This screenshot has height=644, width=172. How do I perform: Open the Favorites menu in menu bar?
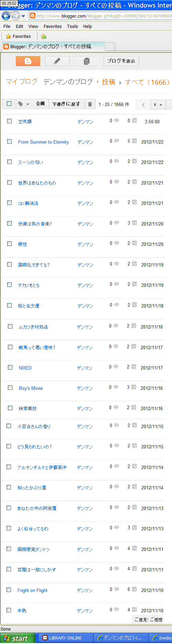[53, 26]
